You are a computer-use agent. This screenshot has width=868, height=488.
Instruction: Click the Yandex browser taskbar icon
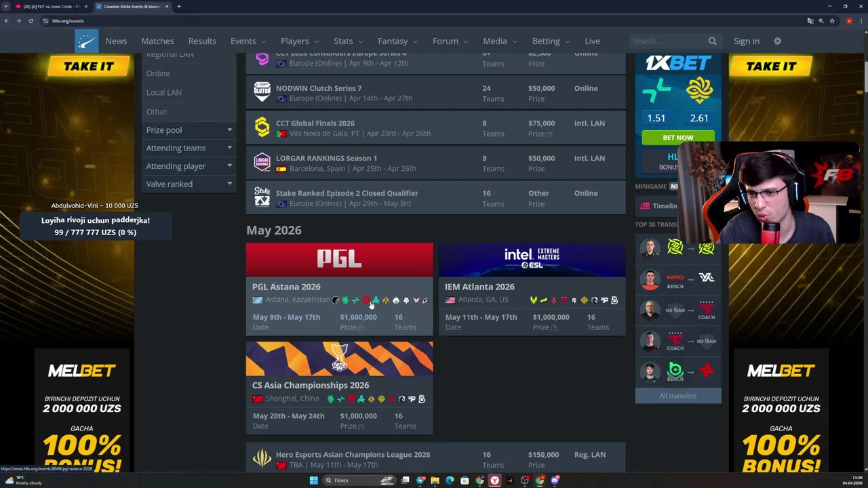point(494,481)
